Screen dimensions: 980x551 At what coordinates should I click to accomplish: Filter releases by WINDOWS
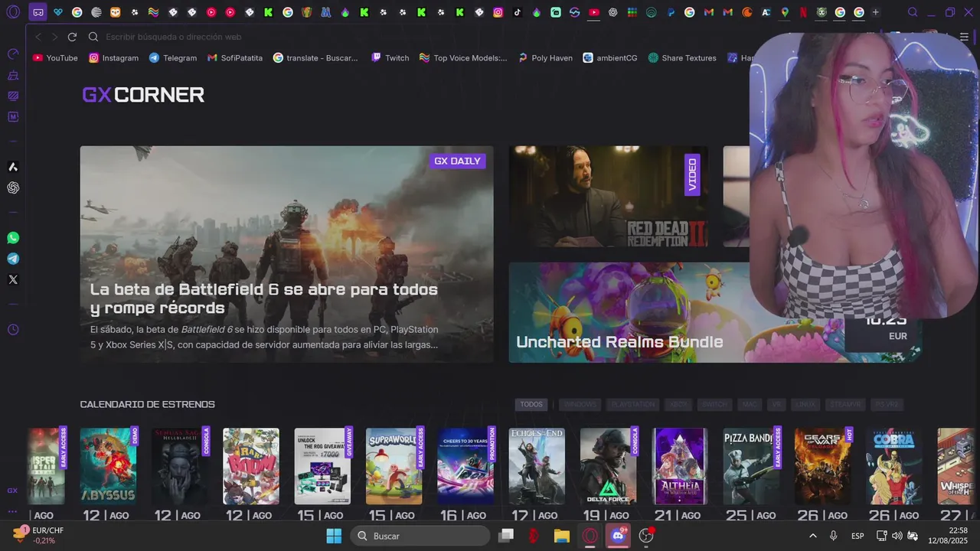[x=579, y=404]
